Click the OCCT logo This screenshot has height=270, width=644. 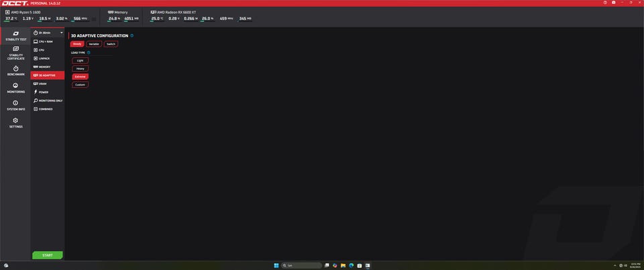coord(14,3)
